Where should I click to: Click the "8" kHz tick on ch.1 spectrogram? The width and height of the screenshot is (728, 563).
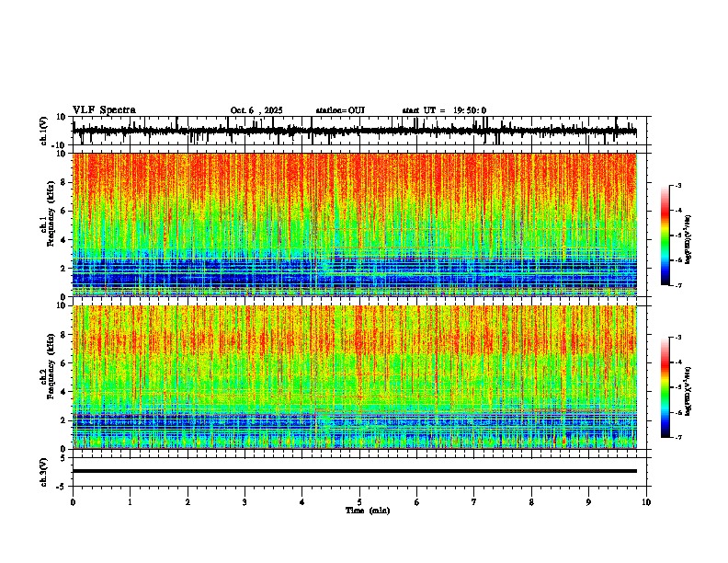coord(63,182)
